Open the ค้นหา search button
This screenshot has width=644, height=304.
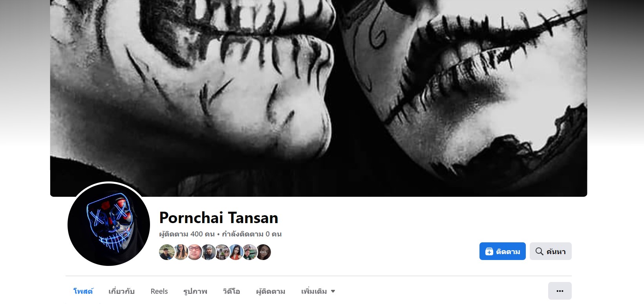[x=551, y=251]
